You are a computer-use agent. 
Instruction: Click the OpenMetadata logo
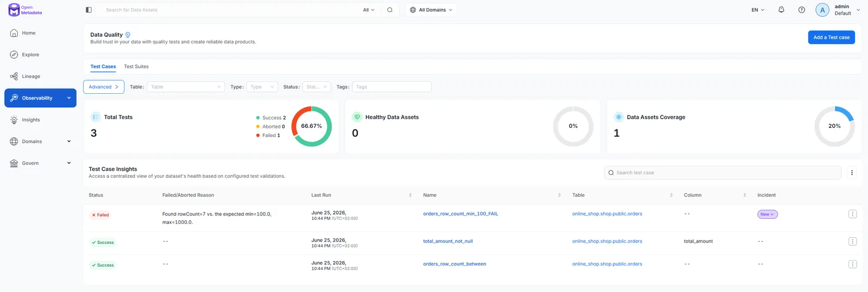tap(25, 10)
